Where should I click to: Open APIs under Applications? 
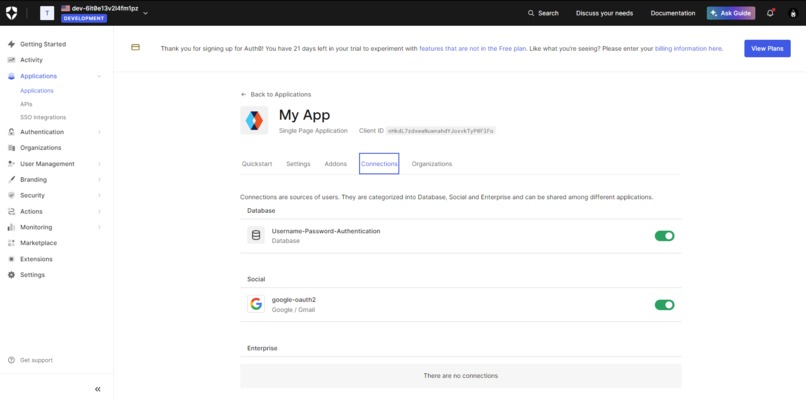(x=26, y=104)
